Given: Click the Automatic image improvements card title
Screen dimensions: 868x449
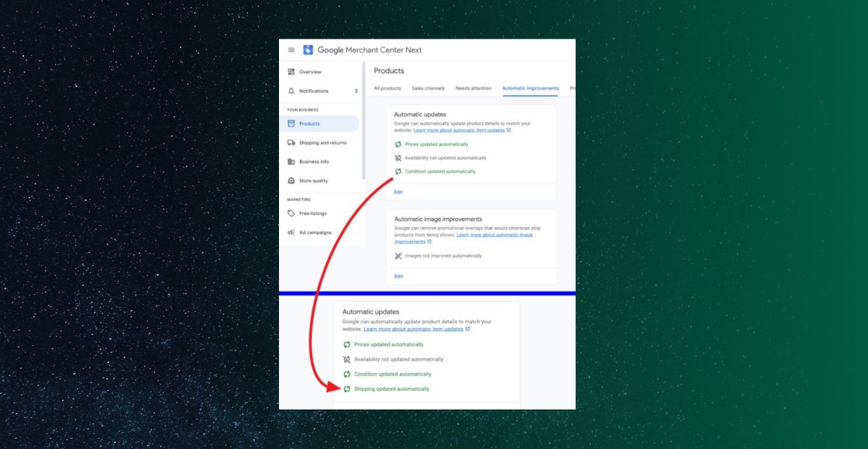Looking at the screenshot, I should [x=438, y=219].
